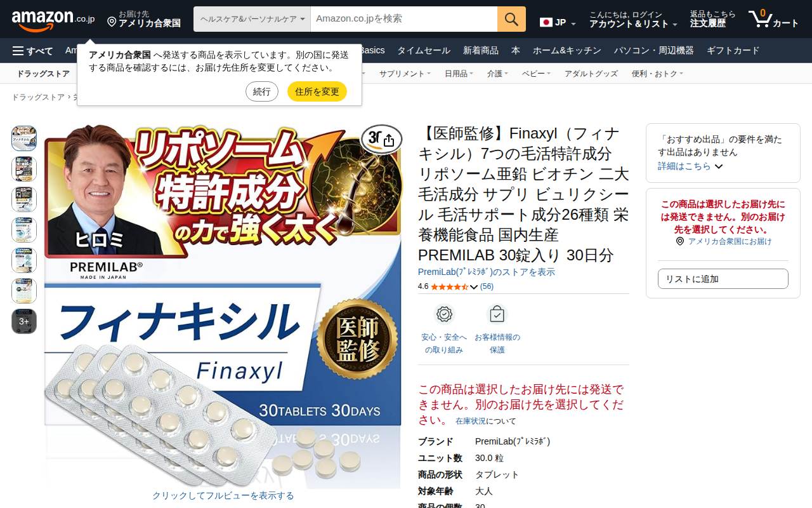Open the JP language selector dropdown
The image size is (812, 508).
[558, 23]
